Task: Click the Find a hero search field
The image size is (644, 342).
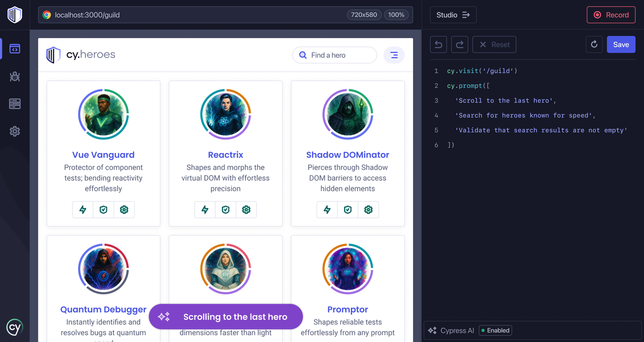Action: pos(334,54)
